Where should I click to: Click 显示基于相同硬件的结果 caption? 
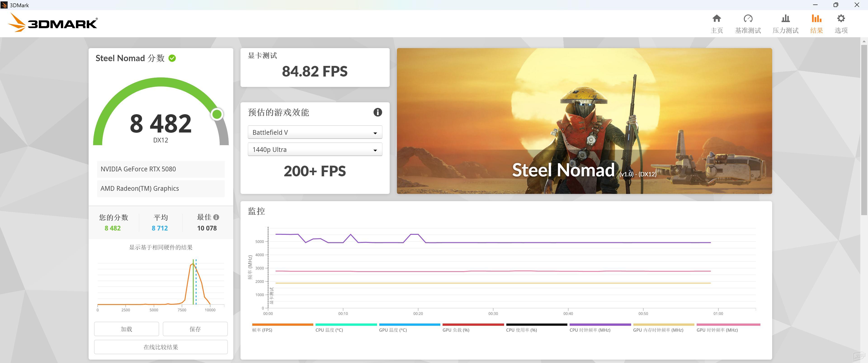pyautogui.click(x=161, y=247)
